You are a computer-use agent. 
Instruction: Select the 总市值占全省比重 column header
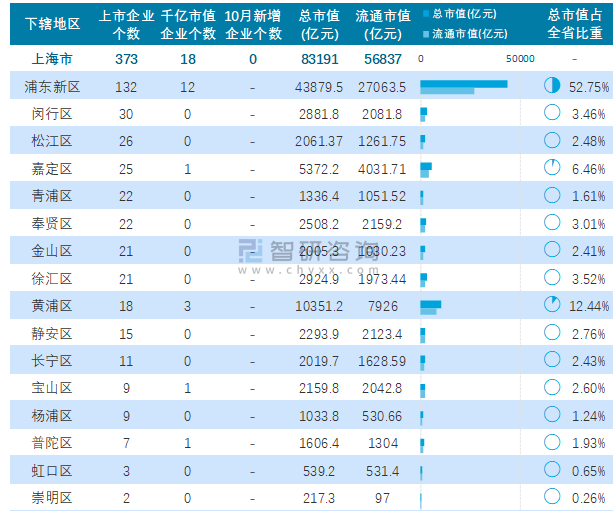pyautogui.click(x=575, y=23)
